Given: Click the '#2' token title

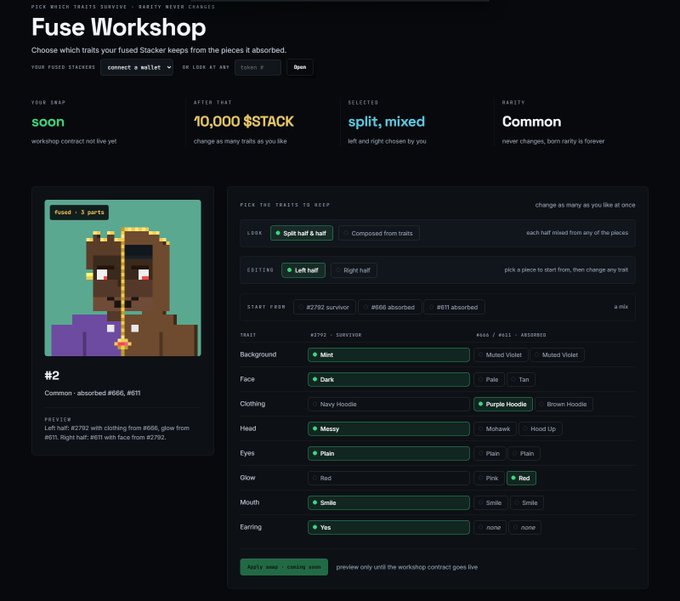Looking at the screenshot, I should pyautogui.click(x=52, y=376).
